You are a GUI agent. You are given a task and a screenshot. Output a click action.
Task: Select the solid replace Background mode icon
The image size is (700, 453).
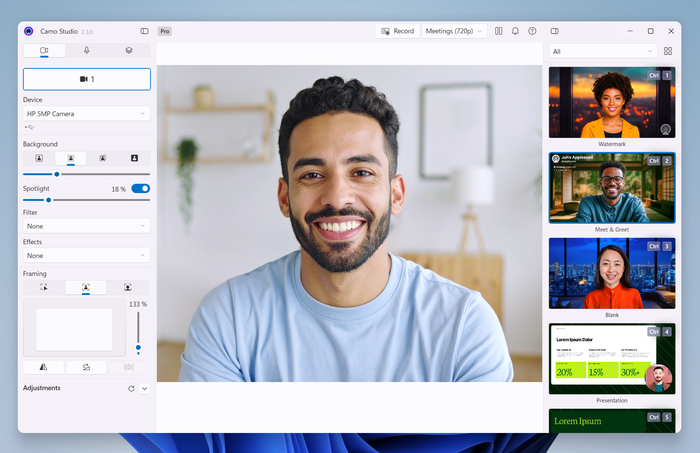[x=134, y=158]
